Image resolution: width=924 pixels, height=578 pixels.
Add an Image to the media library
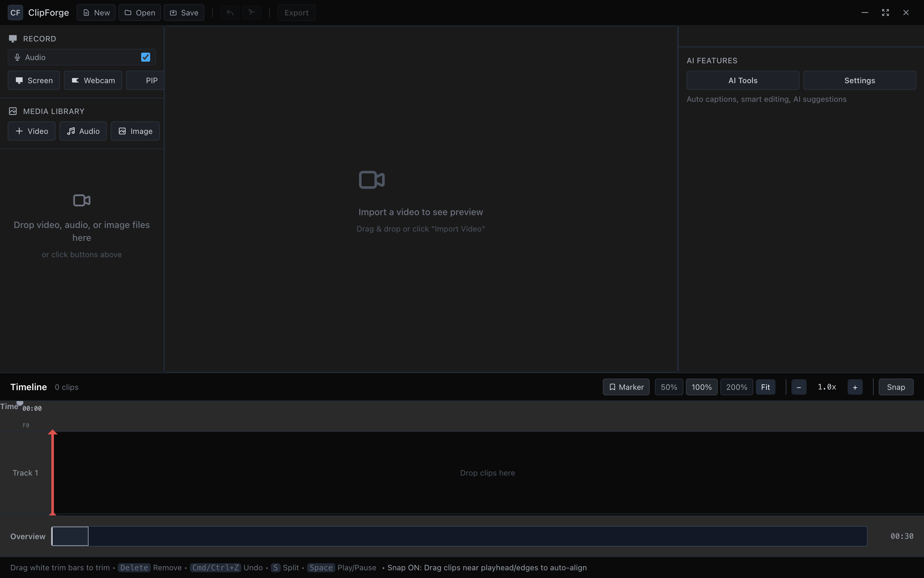pyautogui.click(x=135, y=131)
